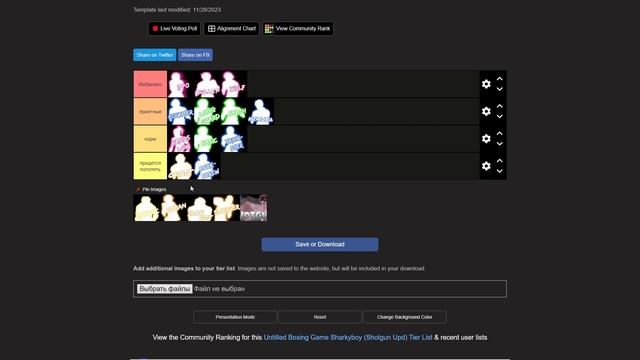This screenshot has width=640, height=360.
Task: Select third unranked yellow fighter image
Action: (200, 208)
